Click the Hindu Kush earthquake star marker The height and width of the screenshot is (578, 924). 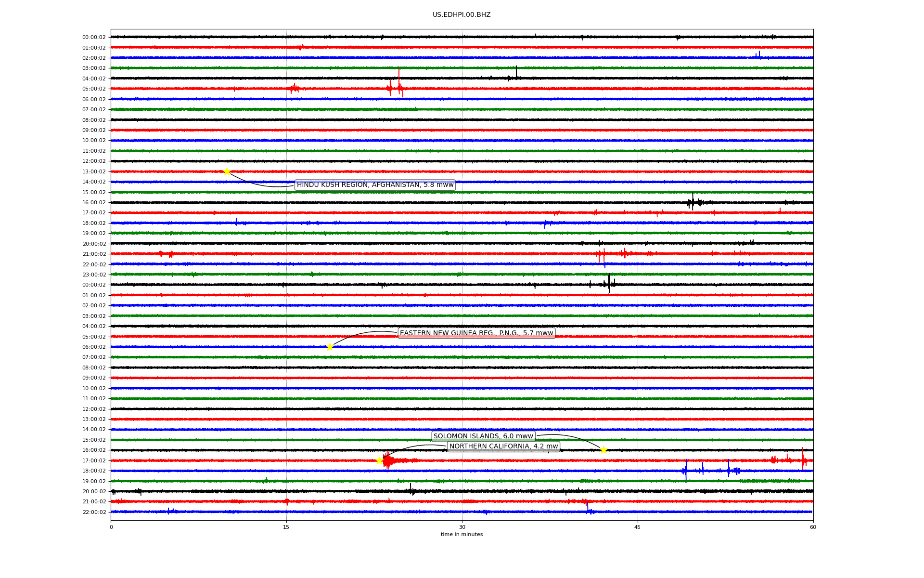(227, 171)
